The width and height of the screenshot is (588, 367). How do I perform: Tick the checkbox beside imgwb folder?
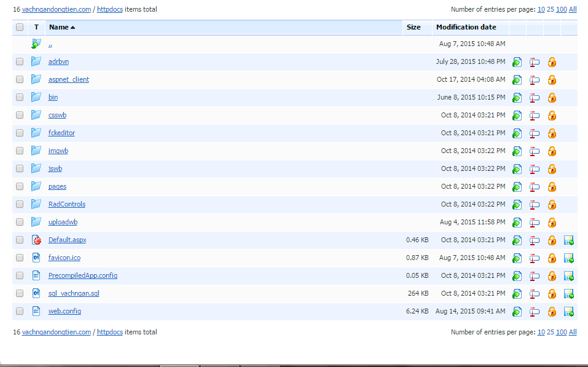[20, 151]
